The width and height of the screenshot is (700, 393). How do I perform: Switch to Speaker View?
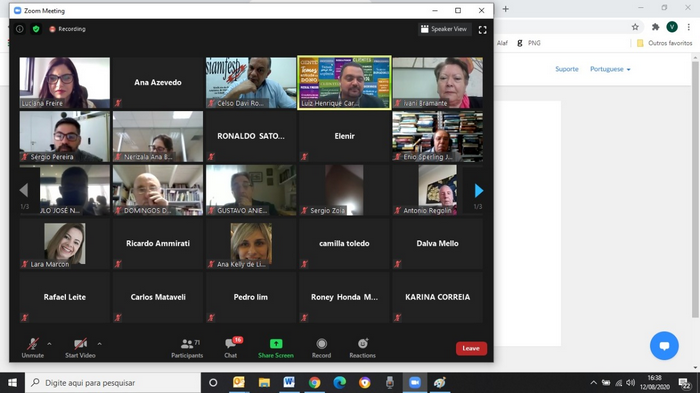click(444, 29)
